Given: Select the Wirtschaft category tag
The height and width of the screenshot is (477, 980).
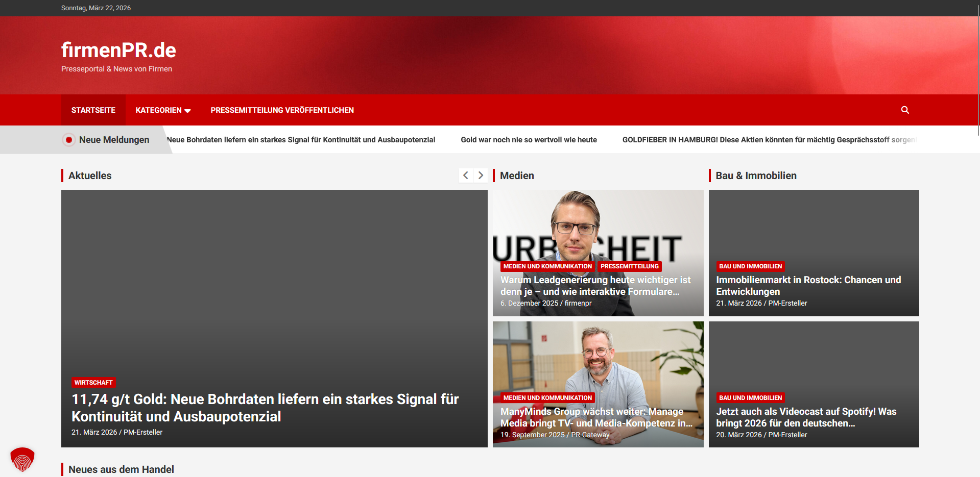Looking at the screenshot, I should coord(93,383).
